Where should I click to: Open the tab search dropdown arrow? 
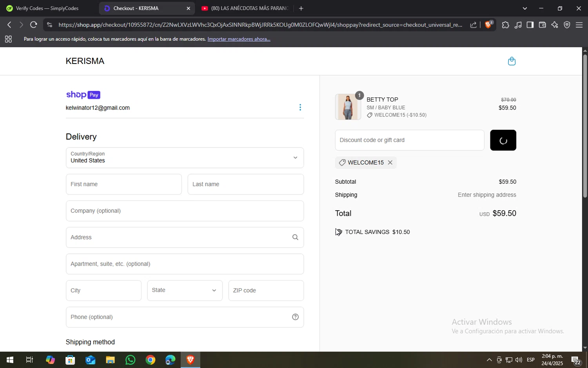point(525,8)
